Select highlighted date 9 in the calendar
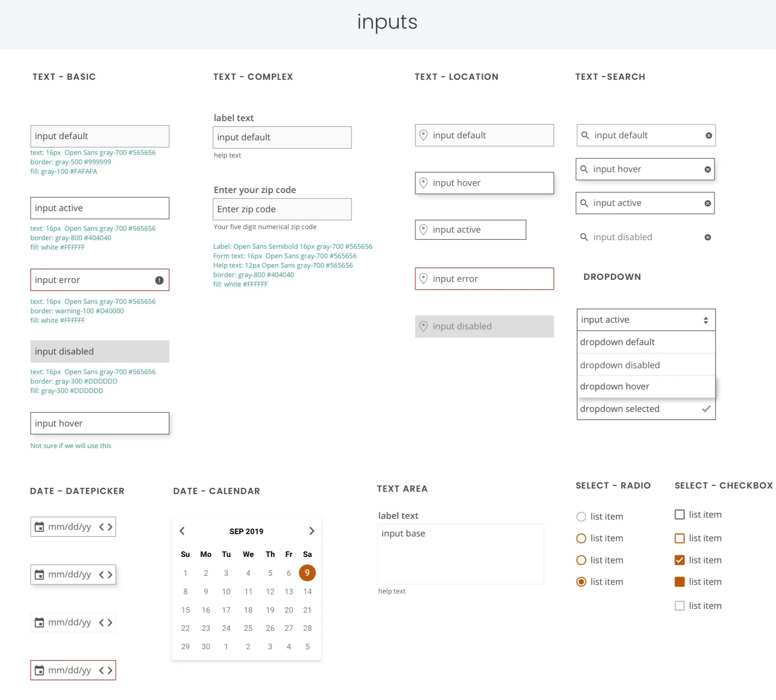 pyautogui.click(x=307, y=573)
